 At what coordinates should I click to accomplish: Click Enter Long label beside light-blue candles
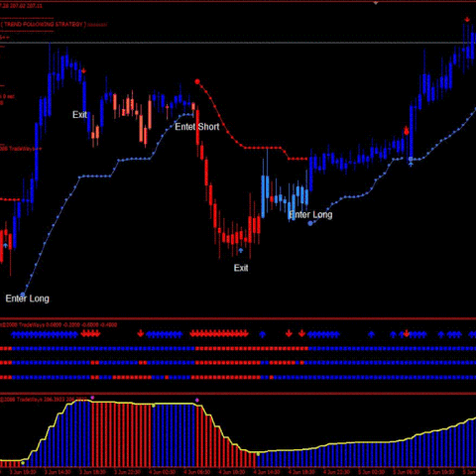pos(310,214)
